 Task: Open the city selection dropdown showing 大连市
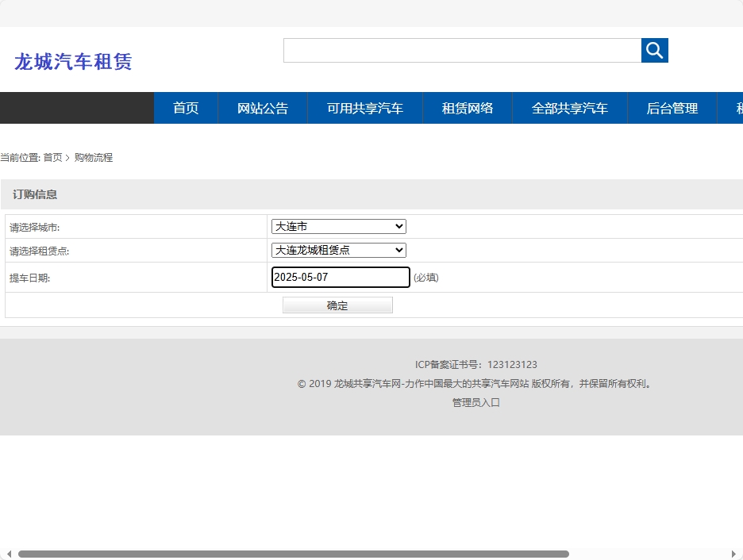337,226
